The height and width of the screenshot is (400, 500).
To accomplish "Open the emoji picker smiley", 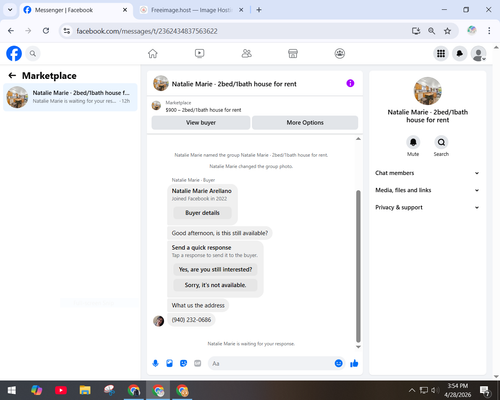I will point(338,363).
